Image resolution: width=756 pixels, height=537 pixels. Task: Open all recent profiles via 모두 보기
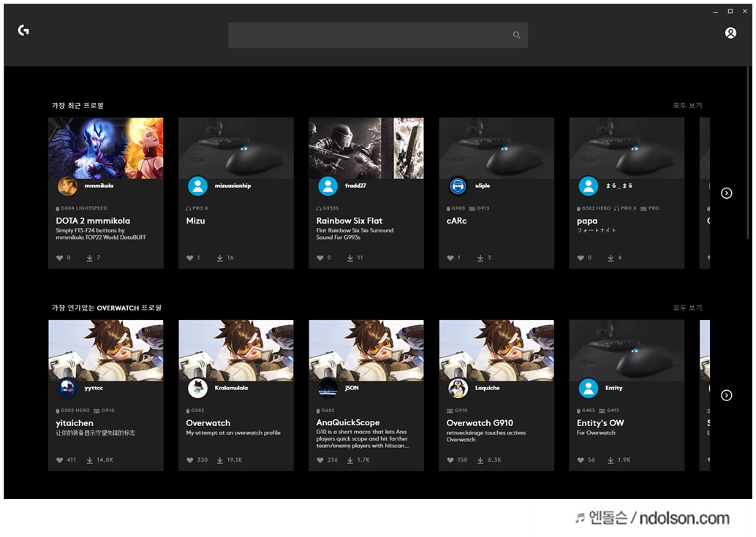(x=687, y=105)
